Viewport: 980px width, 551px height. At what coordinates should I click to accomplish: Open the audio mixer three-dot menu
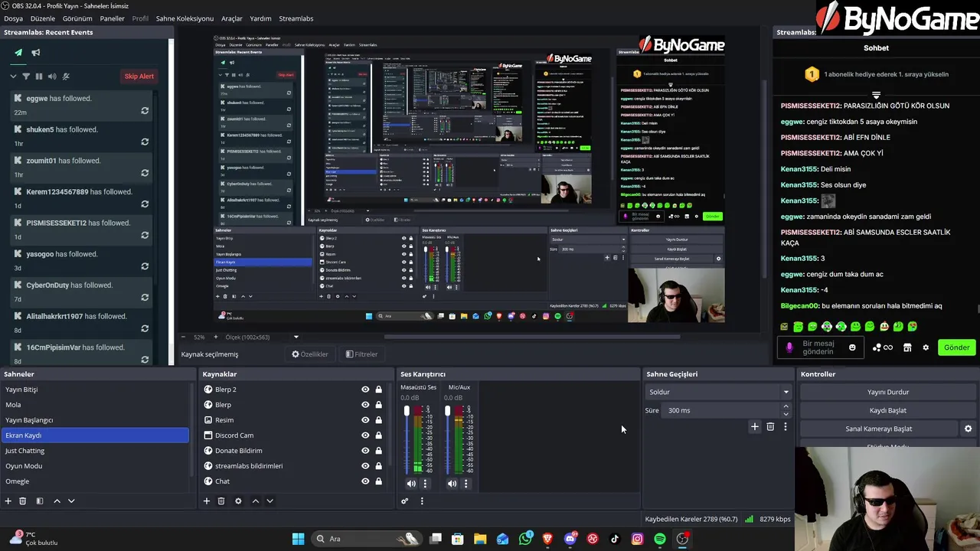point(422,500)
